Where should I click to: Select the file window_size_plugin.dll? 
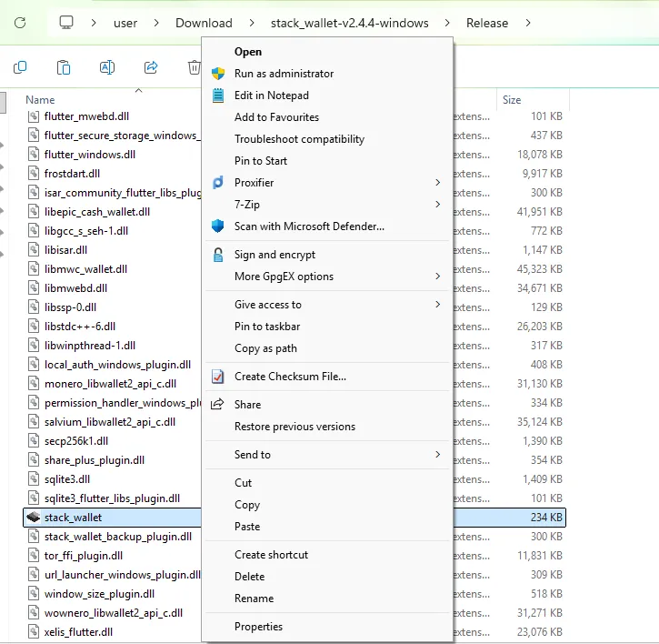pyautogui.click(x=99, y=594)
